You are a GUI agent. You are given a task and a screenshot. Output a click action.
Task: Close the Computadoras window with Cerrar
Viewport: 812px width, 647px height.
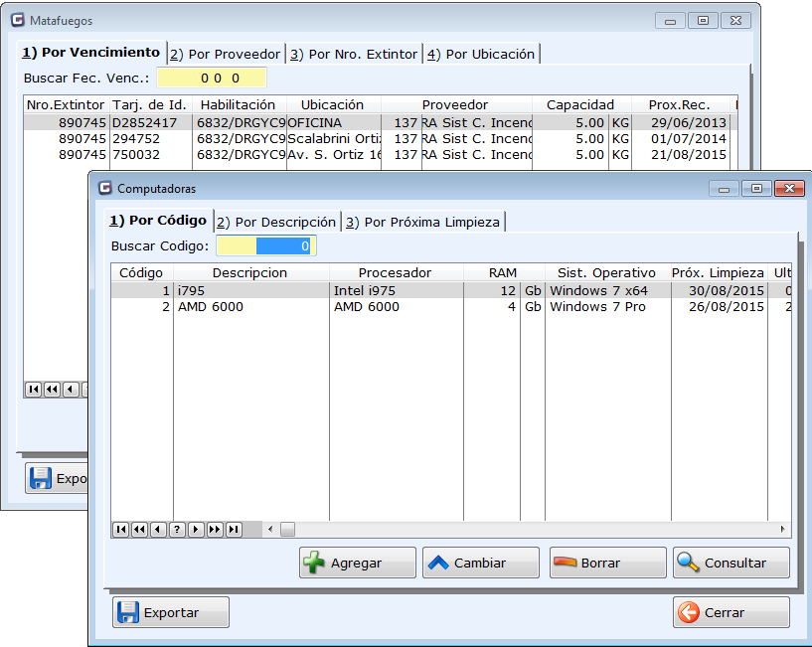click(731, 613)
